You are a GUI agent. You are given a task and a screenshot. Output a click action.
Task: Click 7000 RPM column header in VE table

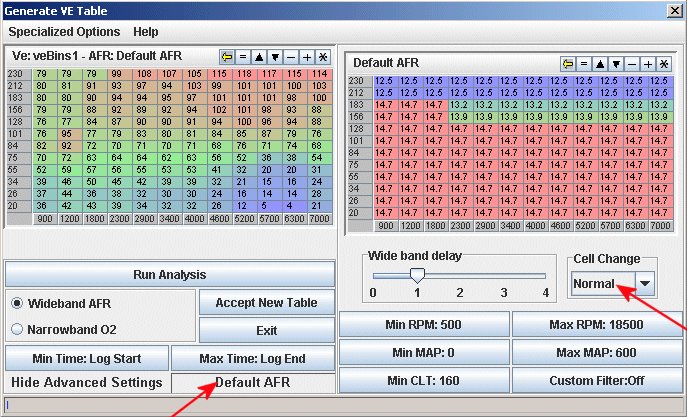[x=319, y=219]
